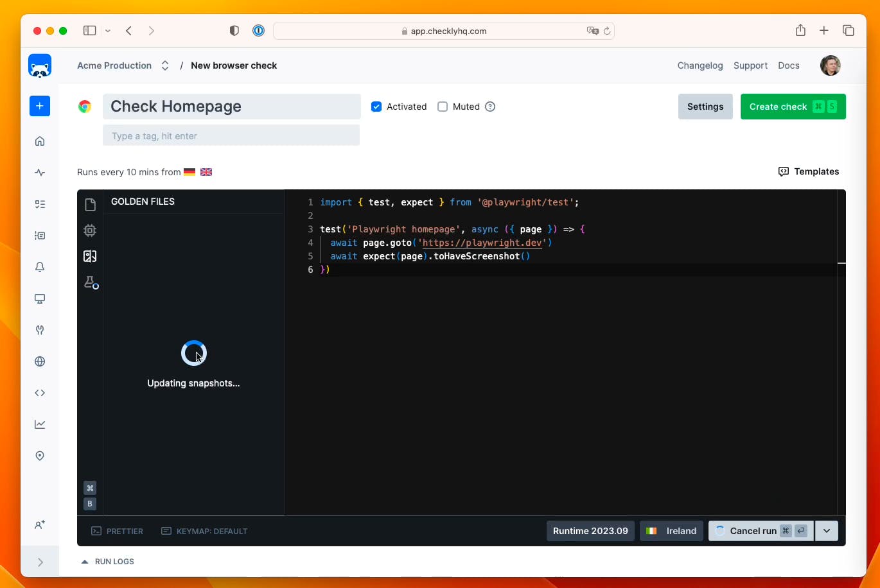Open the Docs menu item
This screenshot has width=880, height=588.
[x=789, y=65]
